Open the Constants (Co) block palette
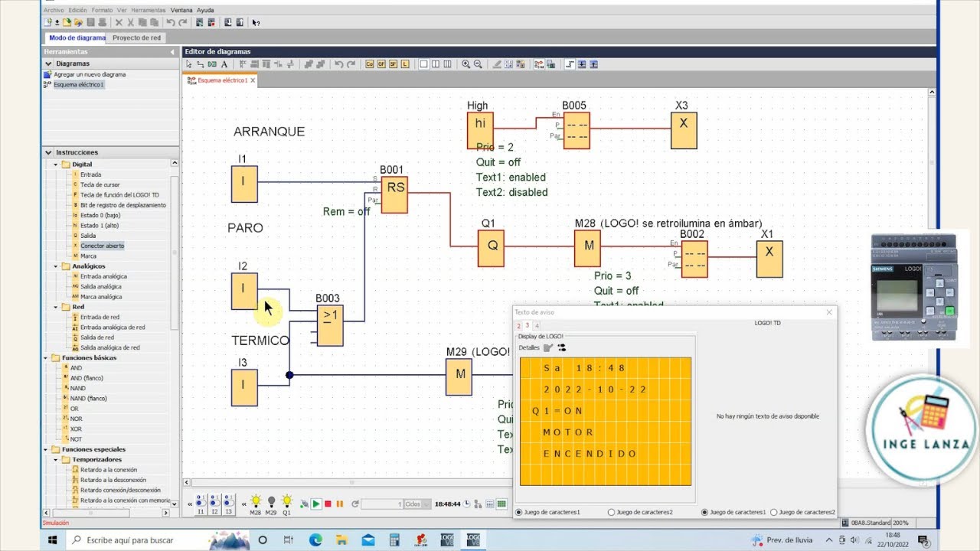Viewport: 980px width, 551px height. coord(369,64)
